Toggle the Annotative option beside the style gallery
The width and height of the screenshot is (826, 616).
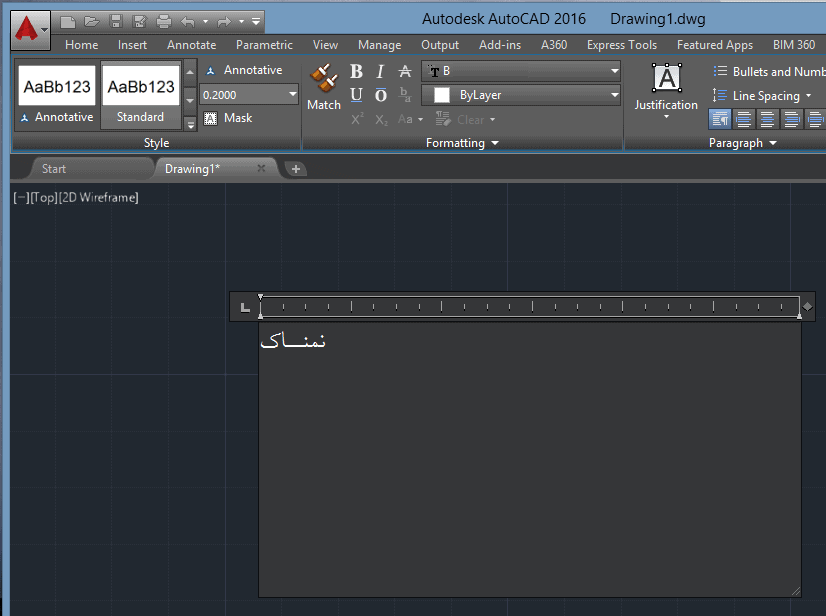pos(244,70)
